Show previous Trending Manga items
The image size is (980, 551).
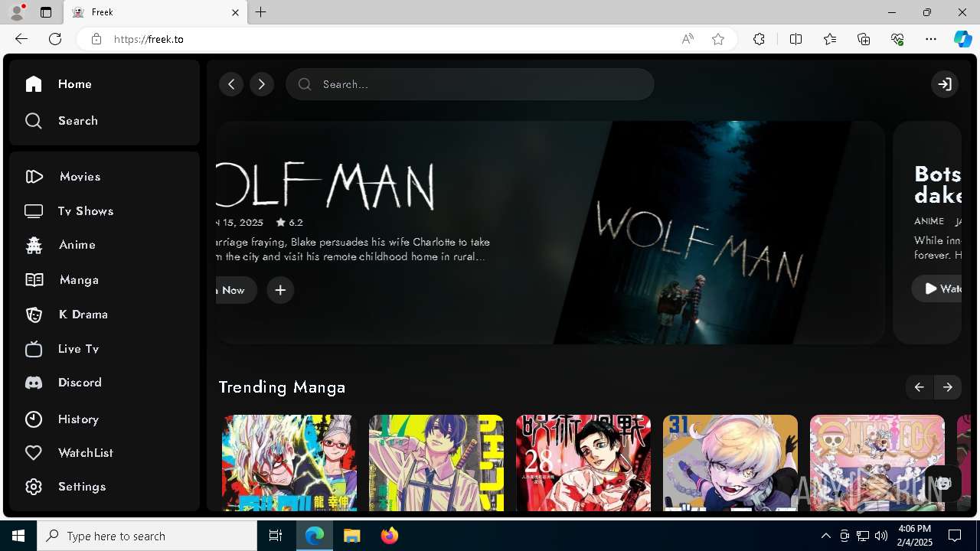click(x=919, y=387)
